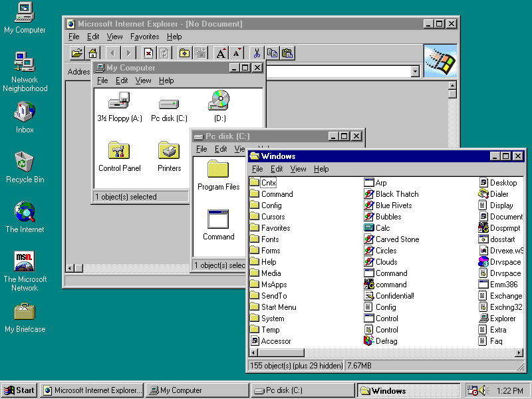Select the 3½ Floppy (A:) drive icon

[119, 100]
